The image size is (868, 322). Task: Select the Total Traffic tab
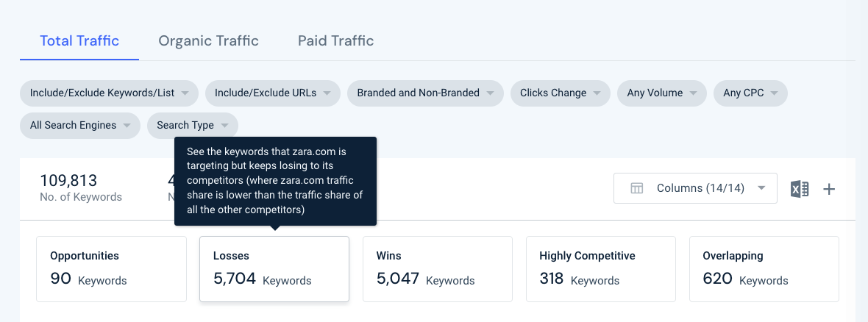79,41
